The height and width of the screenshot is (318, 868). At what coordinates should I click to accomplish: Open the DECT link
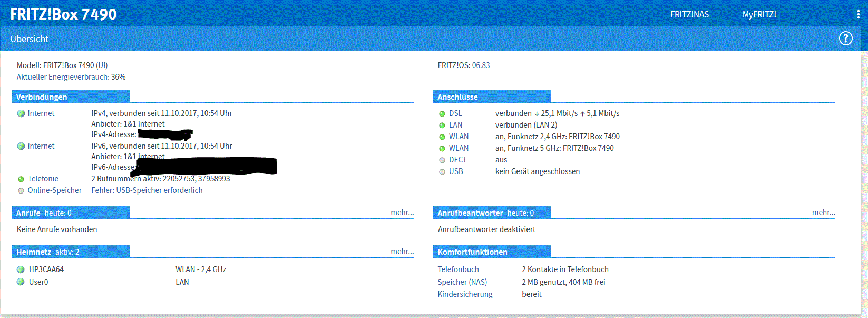point(457,160)
